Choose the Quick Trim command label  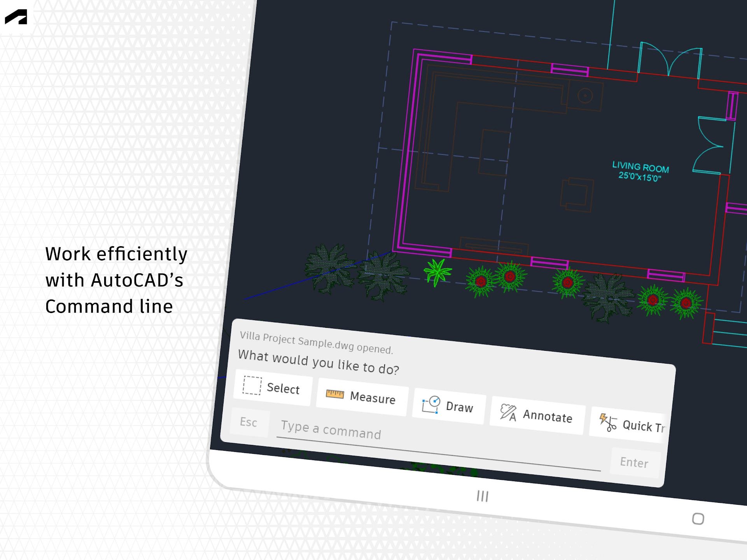[x=644, y=426]
